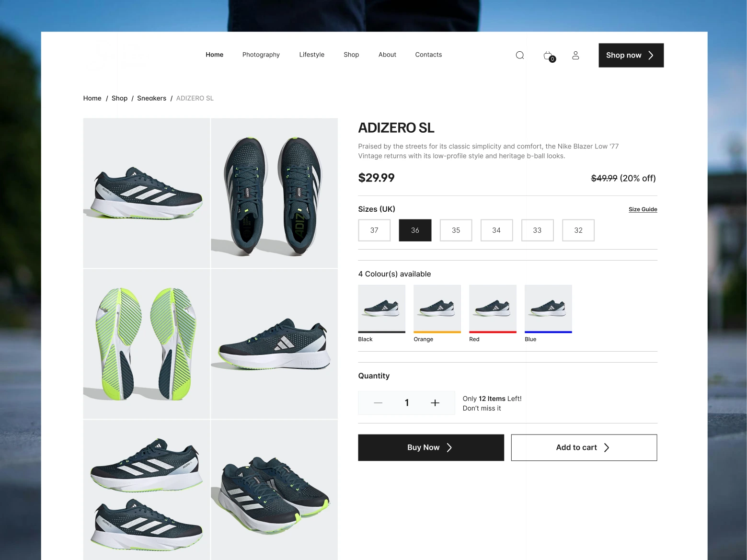Image resolution: width=747 pixels, height=560 pixels.
Task: Increase quantity with the plus icon
Action: 435,403
